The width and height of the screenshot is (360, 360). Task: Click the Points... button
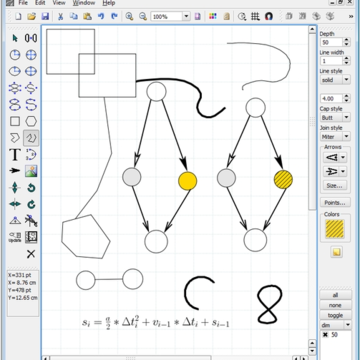tap(335, 203)
